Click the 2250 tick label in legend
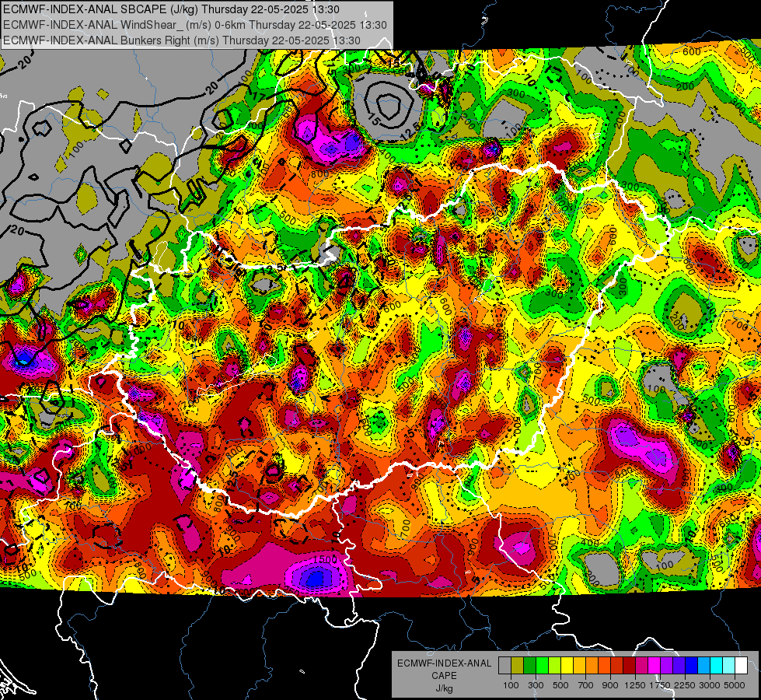Screen dimensions: 761x700 685,685
